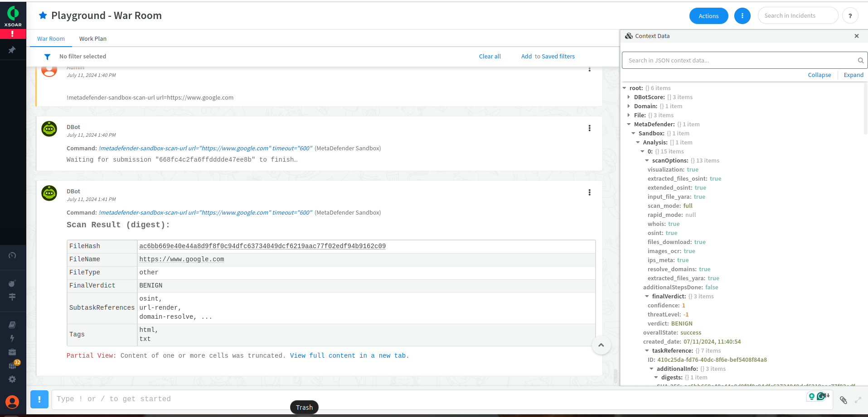Click the expand editor arrows icon
The height and width of the screenshot is (417, 868).
[858, 400]
